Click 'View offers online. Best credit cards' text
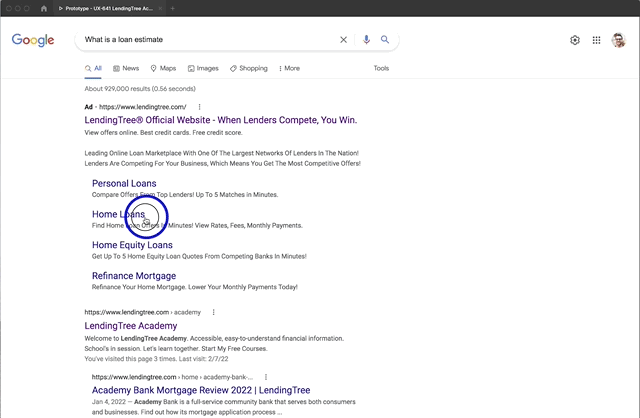Viewport: 640px width, 418px height. point(163,133)
